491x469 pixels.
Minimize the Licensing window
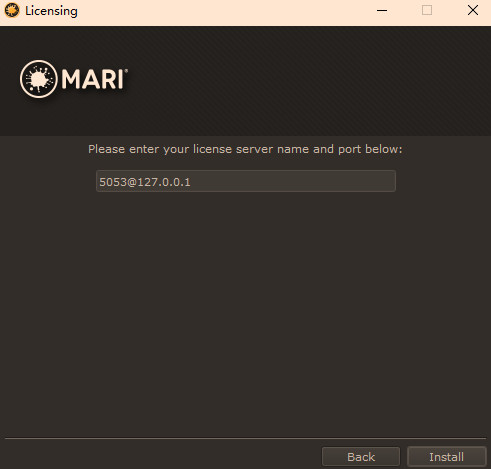[382, 11]
